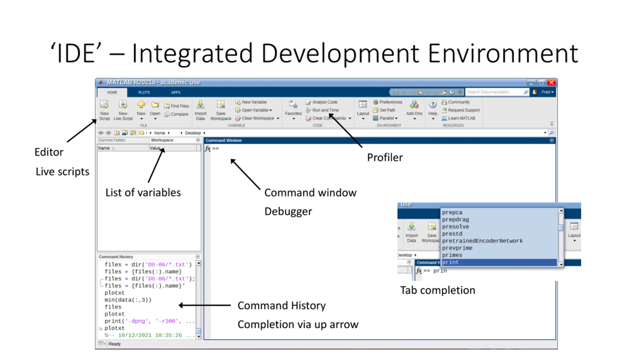Expand the Parallel dropdown menu
This screenshot has width=644, height=362.
(x=396, y=118)
